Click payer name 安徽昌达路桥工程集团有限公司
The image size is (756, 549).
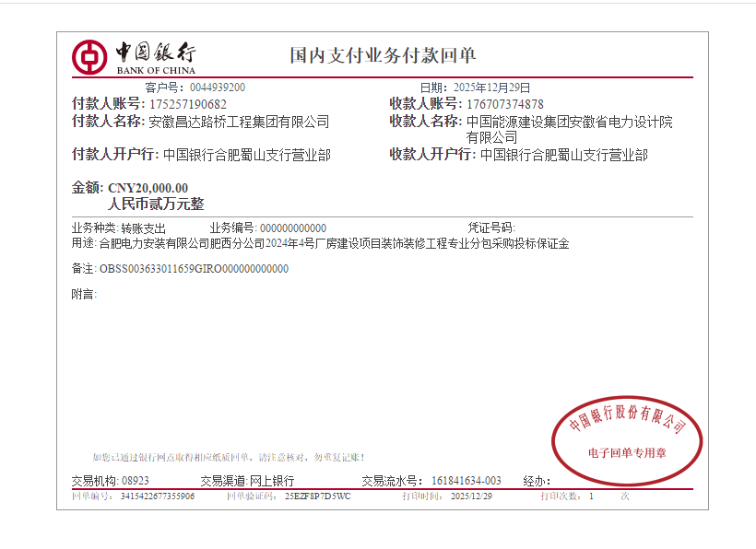(x=239, y=122)
